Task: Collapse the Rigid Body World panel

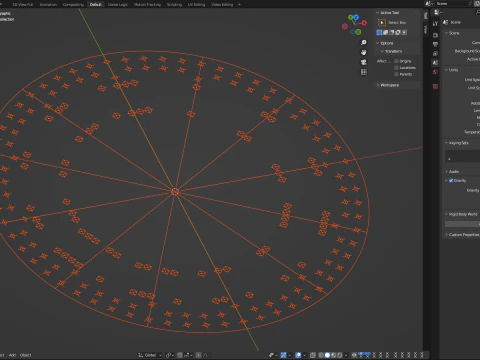Action: [x=446, y=214]
